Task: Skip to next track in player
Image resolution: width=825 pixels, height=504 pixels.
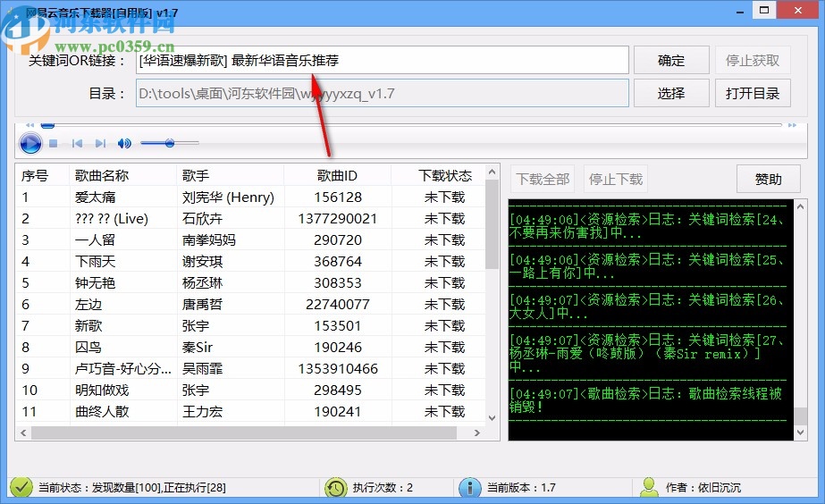Action: pyautogui.click(x=100, y=143)
